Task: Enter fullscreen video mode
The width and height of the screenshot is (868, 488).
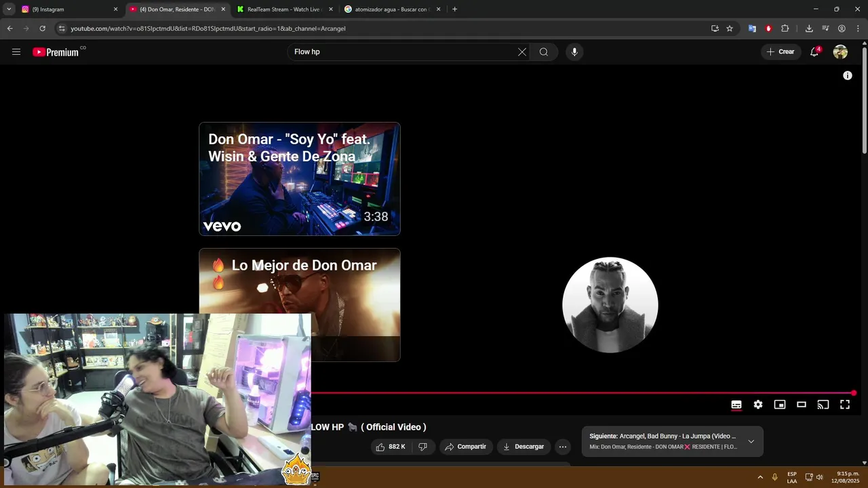Action: 845,405
